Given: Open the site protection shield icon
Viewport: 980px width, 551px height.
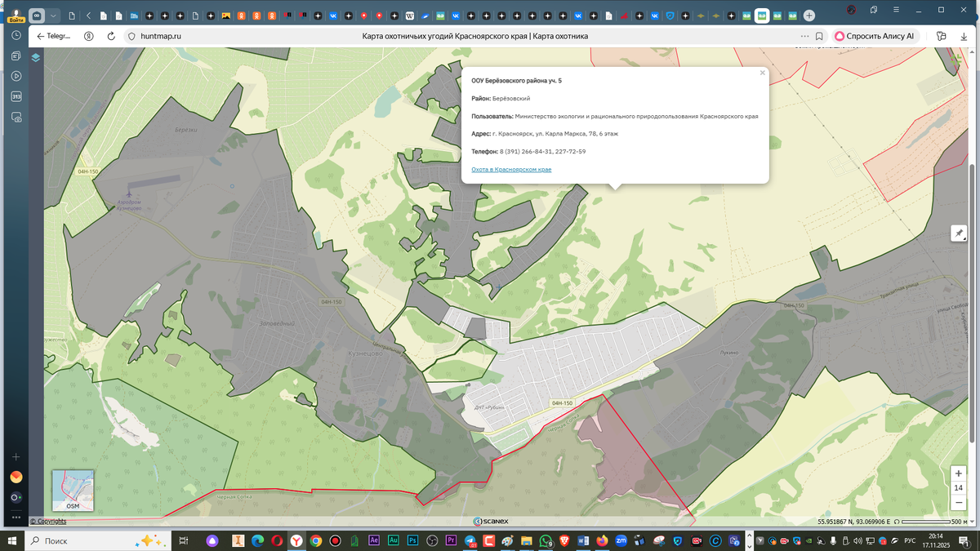Looking at the screenshot, I should click(131, 36).
